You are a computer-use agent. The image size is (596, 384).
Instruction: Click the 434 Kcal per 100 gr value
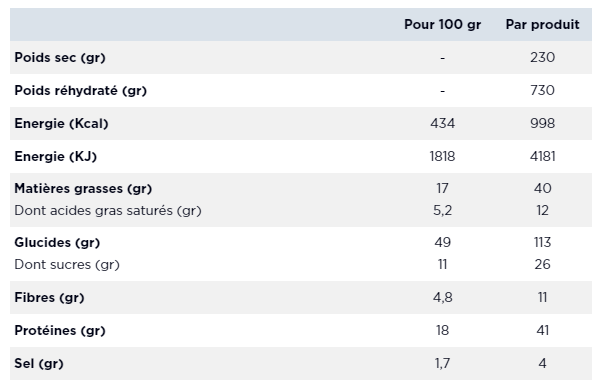[442, 124]
